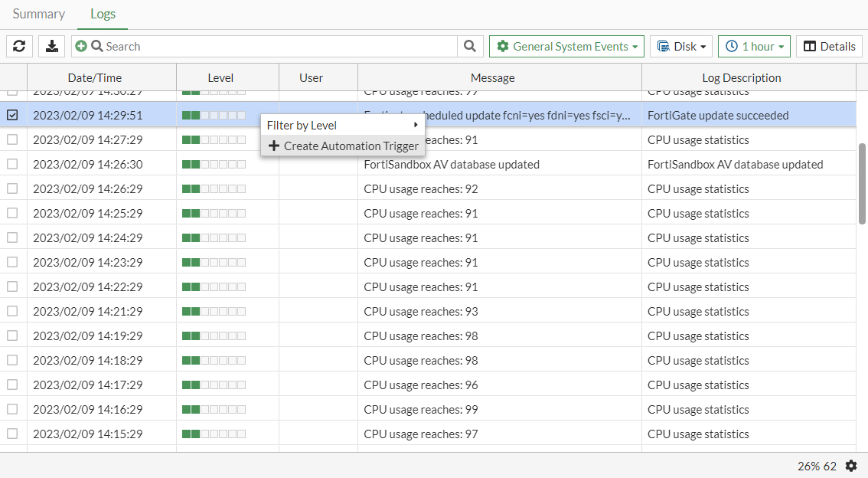
Task: Click the disk icon on the Disk selector
Action: coord(663,46)
